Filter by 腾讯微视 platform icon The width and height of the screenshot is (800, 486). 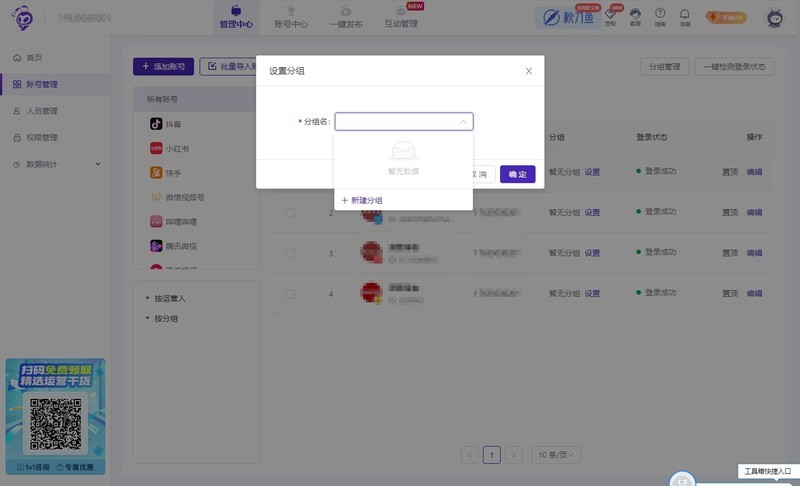click(x=156, y=246)
